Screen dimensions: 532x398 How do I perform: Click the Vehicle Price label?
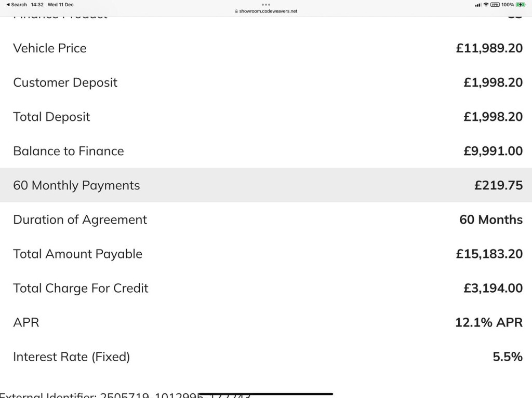pos(50,48)
